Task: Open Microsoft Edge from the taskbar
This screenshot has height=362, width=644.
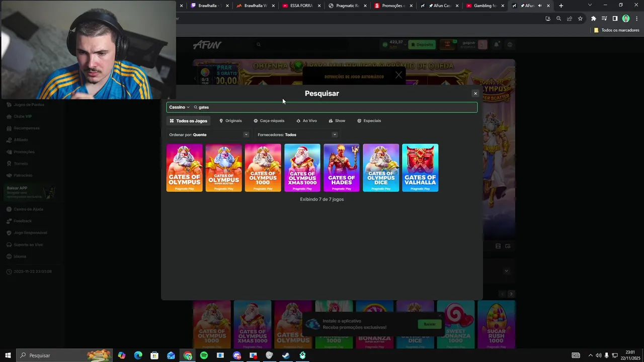Action: pos(138,355)
